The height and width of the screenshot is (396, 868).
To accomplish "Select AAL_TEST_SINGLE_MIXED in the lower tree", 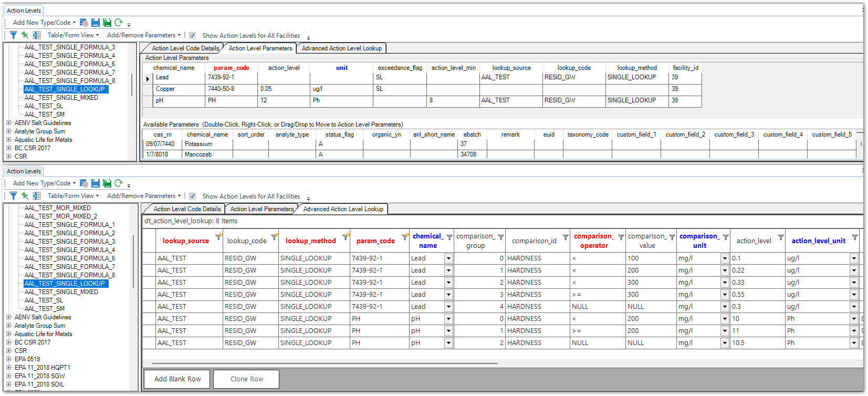I will pos(61,292).
